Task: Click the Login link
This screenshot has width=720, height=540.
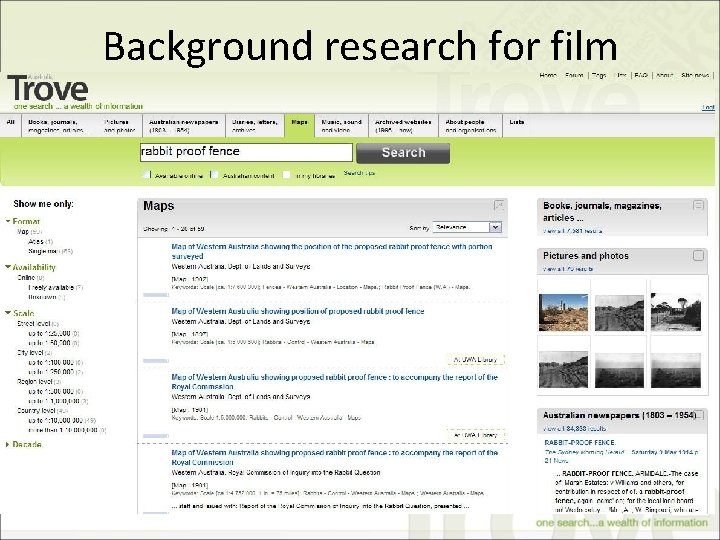Action: coord(708,107)
